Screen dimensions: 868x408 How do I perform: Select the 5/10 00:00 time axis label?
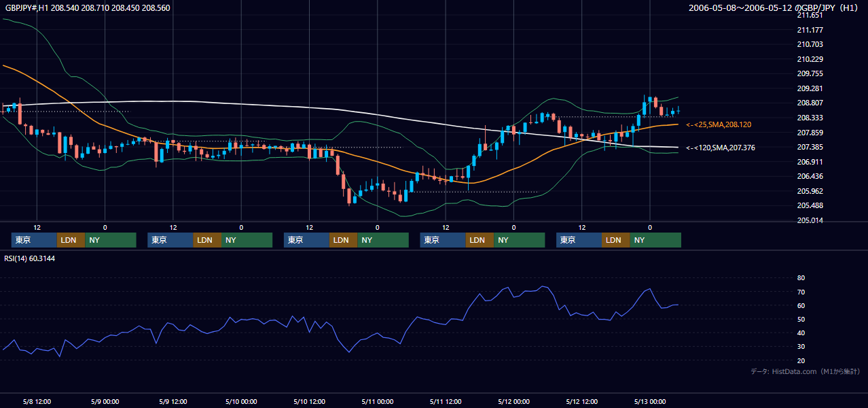tap(240, 401)
